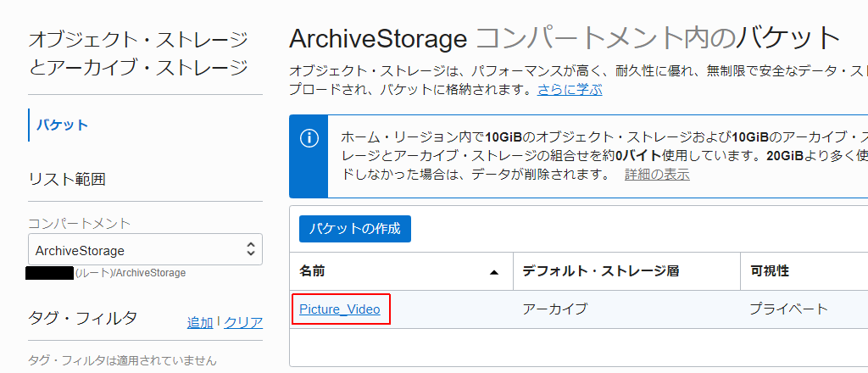The height and width of the screenshot is (373, 868).
Task: Select the プライベート visibility cell
Action: pos(789,309)
